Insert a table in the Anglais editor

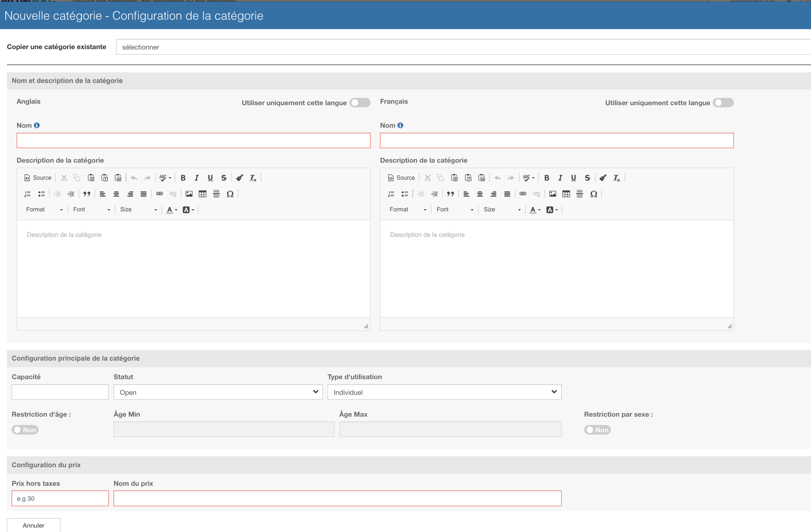tap(202, 194)
